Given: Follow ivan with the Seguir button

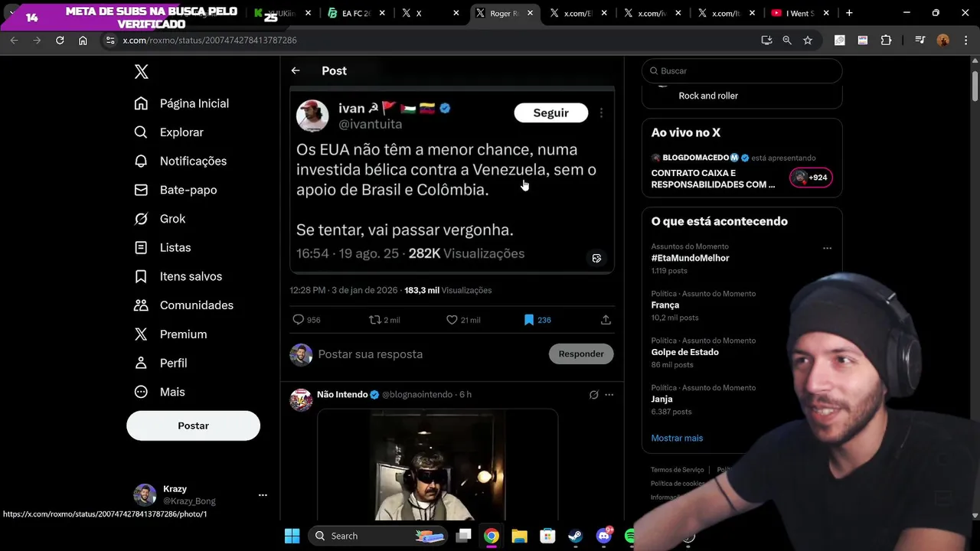Looking at the screenshot, I should coord(551,112).
